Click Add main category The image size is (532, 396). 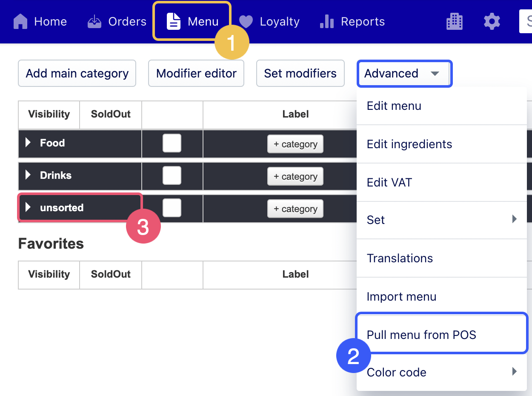pos(77,73)
